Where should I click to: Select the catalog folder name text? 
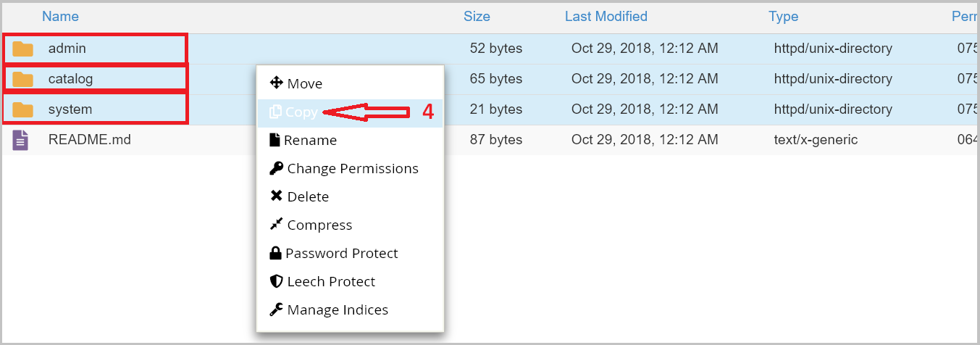(71, 79)
